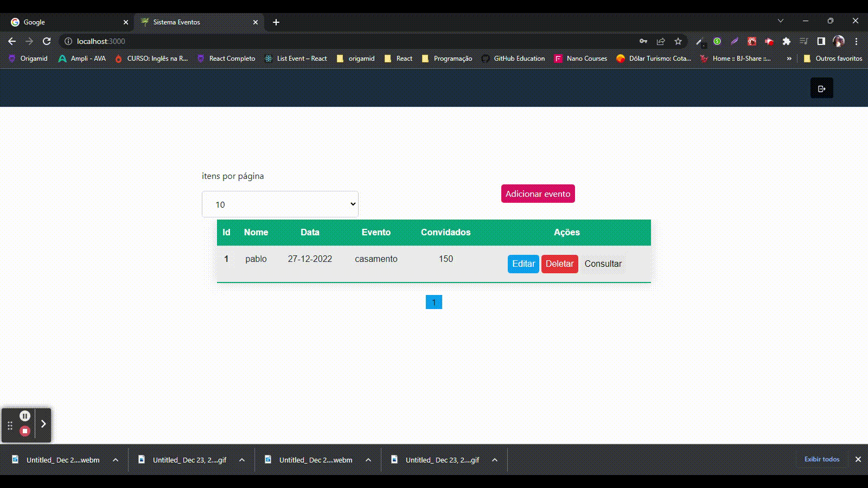This screenshot has width=868, height=488.
Task: Pause the screen recording
Action: point(25,415)
